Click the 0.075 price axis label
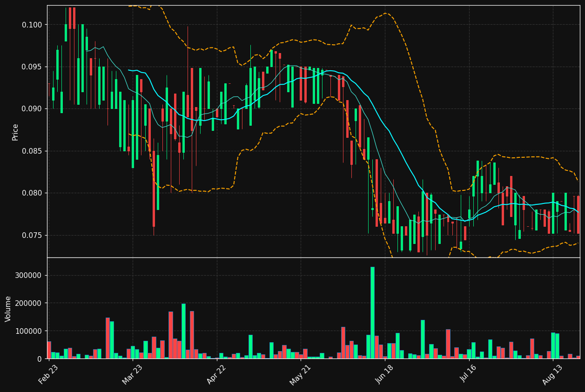This screenshot has width=585, height=392. point(32,235)
